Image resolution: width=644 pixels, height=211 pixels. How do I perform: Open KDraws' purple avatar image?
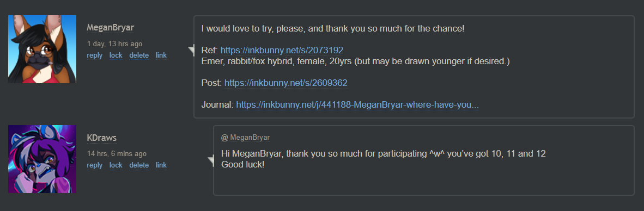pyautogui.click(x=42, y=159)
